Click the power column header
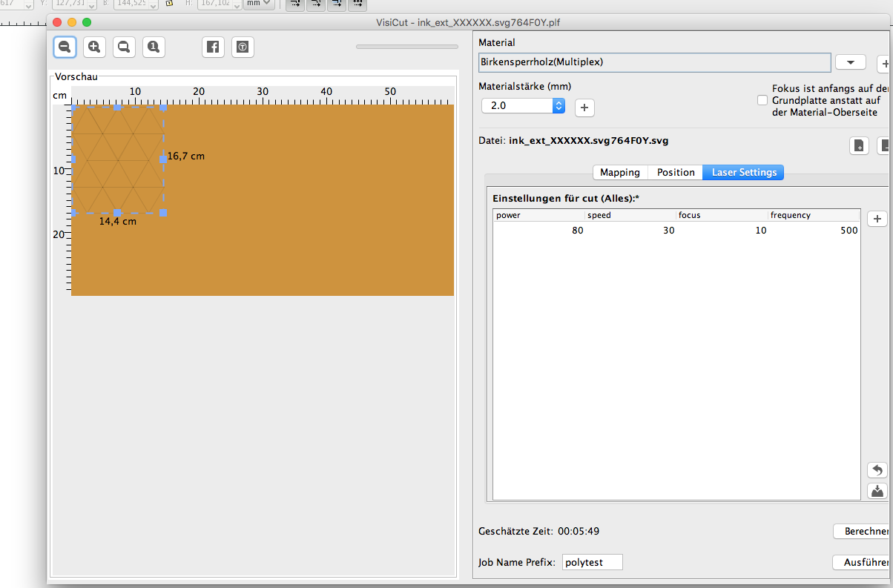893x588 pixels. pos(538,215)
